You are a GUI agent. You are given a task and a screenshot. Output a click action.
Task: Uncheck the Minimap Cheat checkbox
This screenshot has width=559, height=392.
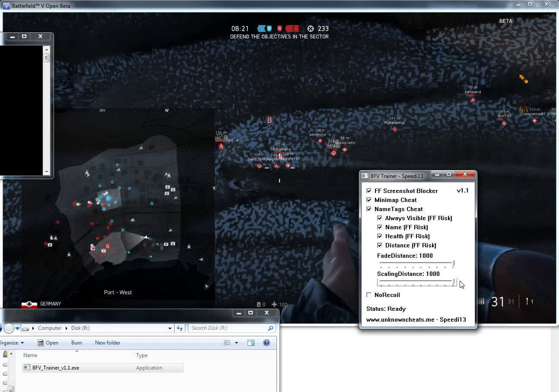pos(369,200)
